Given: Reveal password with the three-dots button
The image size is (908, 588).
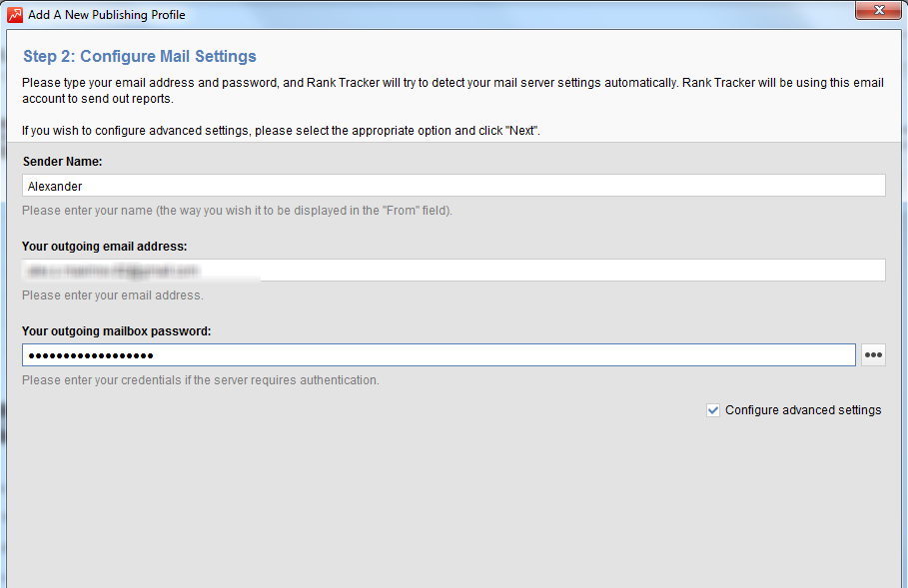Looking at the screenshot, I should click(873, 354).
